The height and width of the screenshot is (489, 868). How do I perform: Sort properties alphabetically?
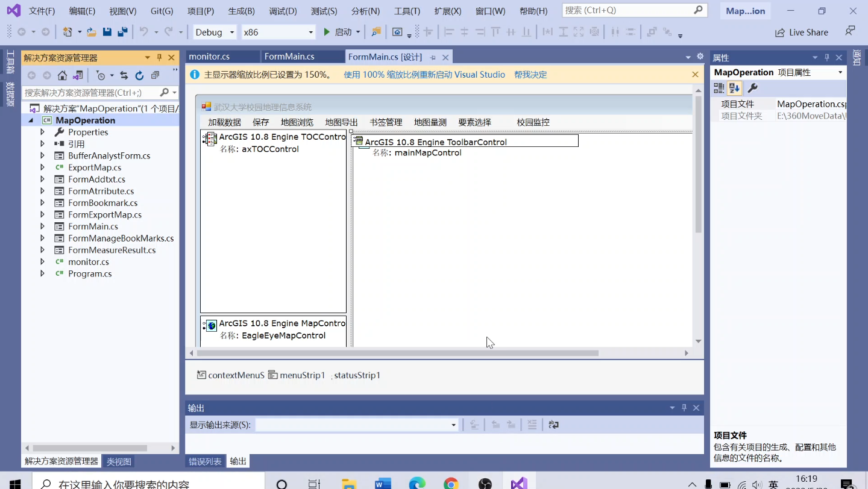734,88
